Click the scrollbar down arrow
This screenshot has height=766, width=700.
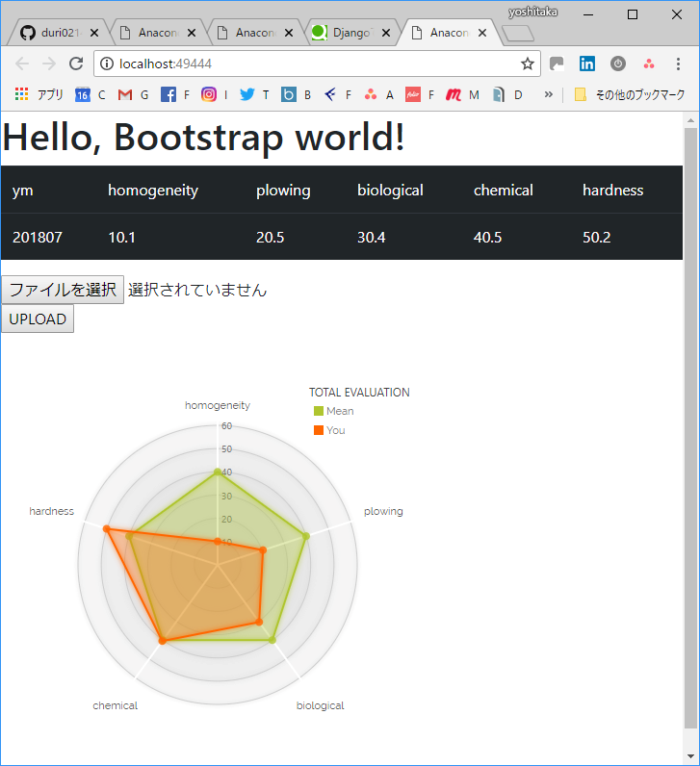point(690,755)
